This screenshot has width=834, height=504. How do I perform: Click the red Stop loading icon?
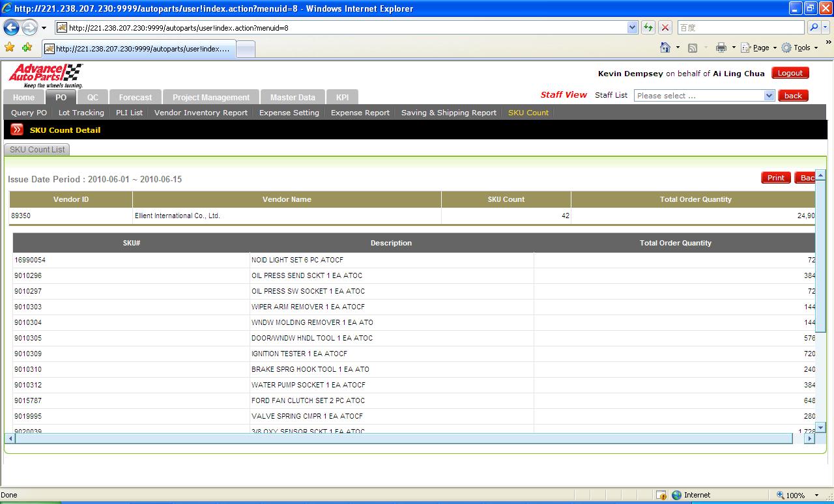[x=665, y=27]
